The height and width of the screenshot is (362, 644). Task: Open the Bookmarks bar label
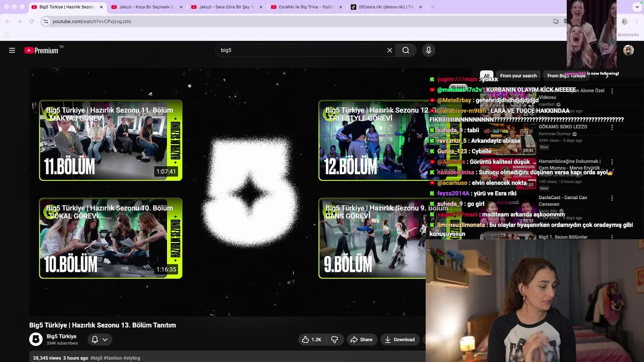[x=628, y=35]
